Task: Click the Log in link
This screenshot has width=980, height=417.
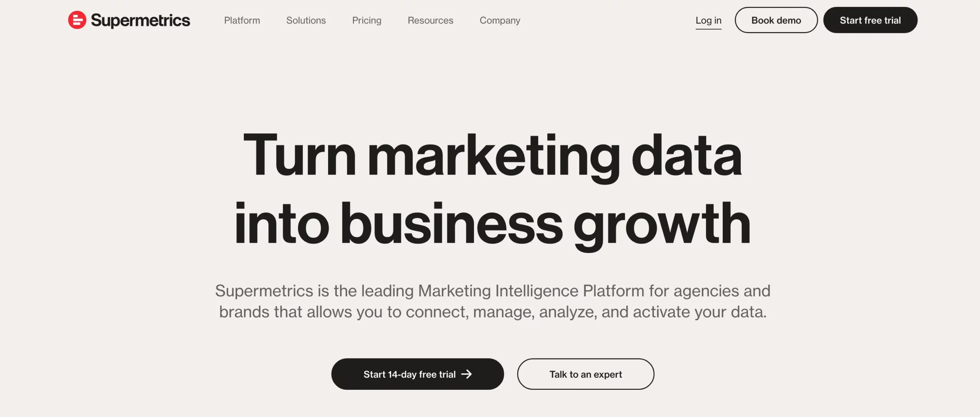Action: click(708, 20)
